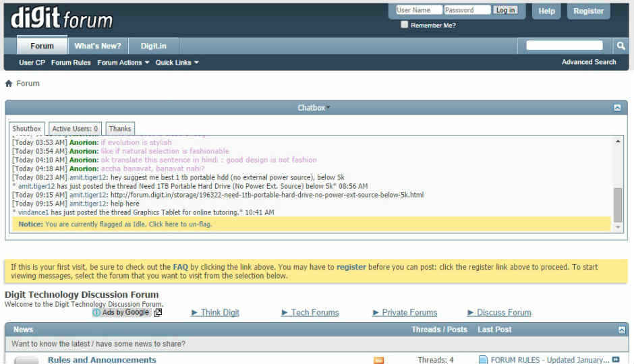The image size is (634, 364).
Task: Open the Digit.in tab
Action: pos(153,46)
